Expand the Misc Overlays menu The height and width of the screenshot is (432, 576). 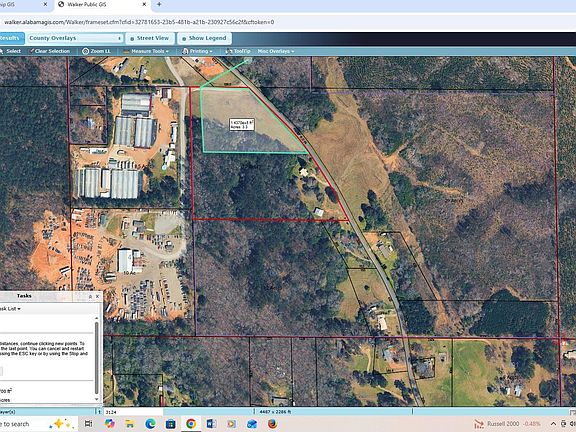pyautogui.click(x=276, y=51)
